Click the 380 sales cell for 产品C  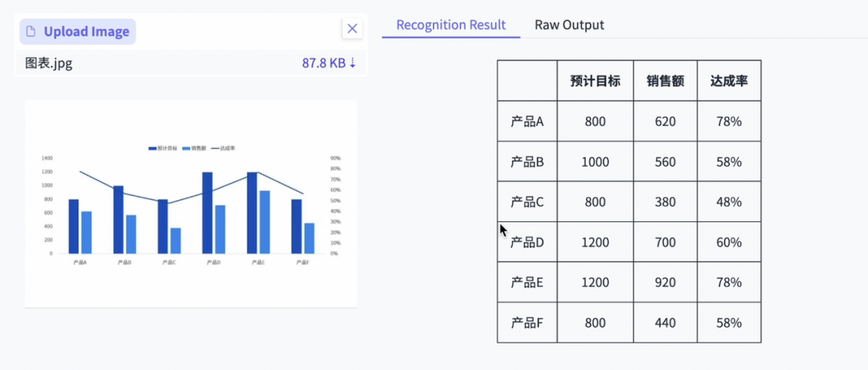(665, 202)
